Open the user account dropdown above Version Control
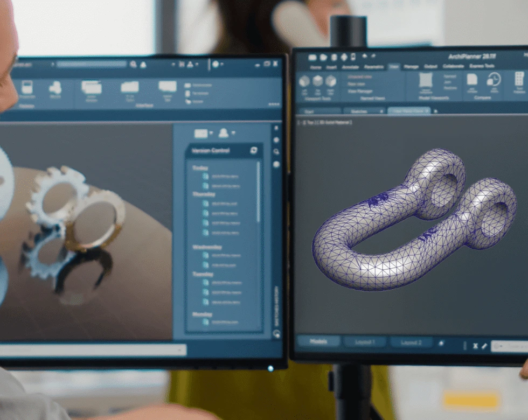Viewport: 528px width, 420px height. point(226,133)
